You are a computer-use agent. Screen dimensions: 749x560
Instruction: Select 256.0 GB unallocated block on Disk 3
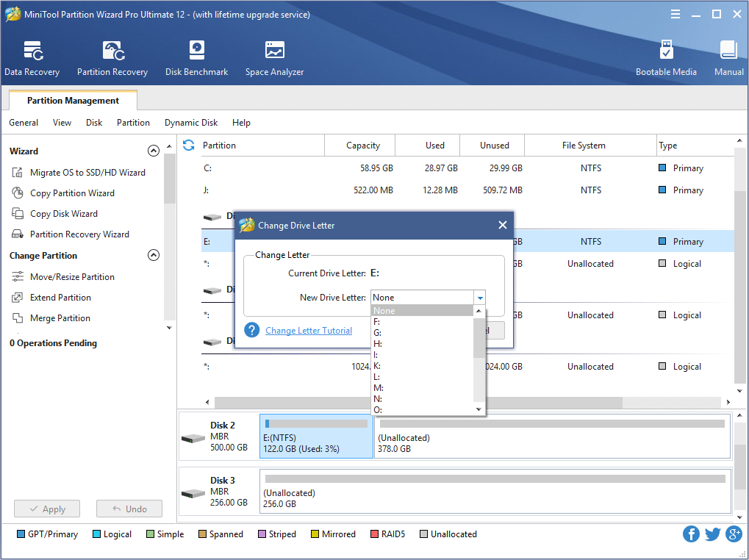(x=495, y=491)
